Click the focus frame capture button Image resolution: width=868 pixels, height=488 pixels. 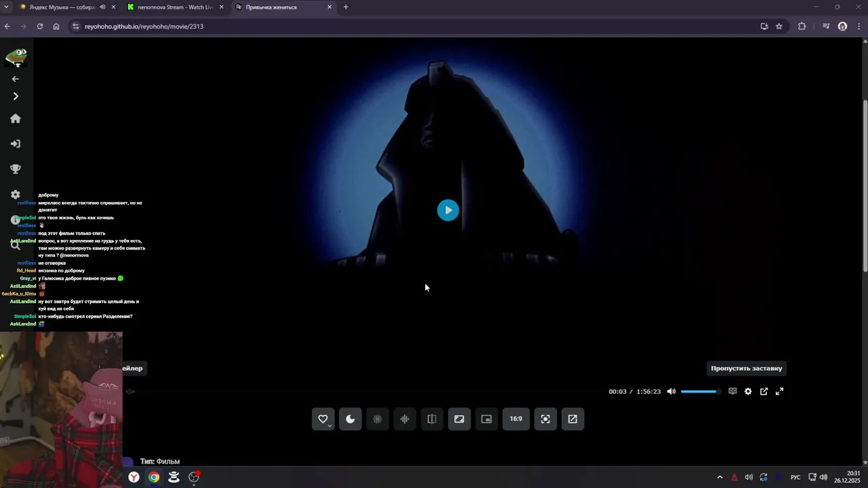click(x=545, y=419)
